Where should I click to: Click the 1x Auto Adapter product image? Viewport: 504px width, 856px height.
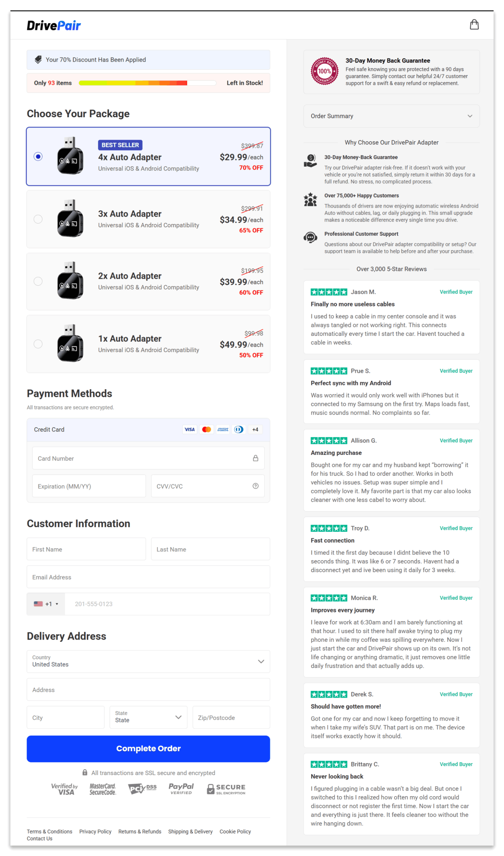[70, 343]
